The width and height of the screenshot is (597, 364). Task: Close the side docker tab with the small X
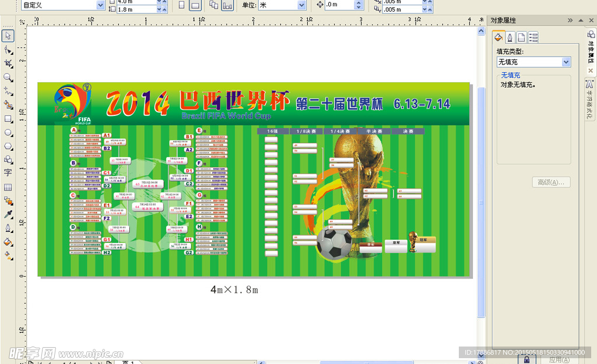coord(591,70)
